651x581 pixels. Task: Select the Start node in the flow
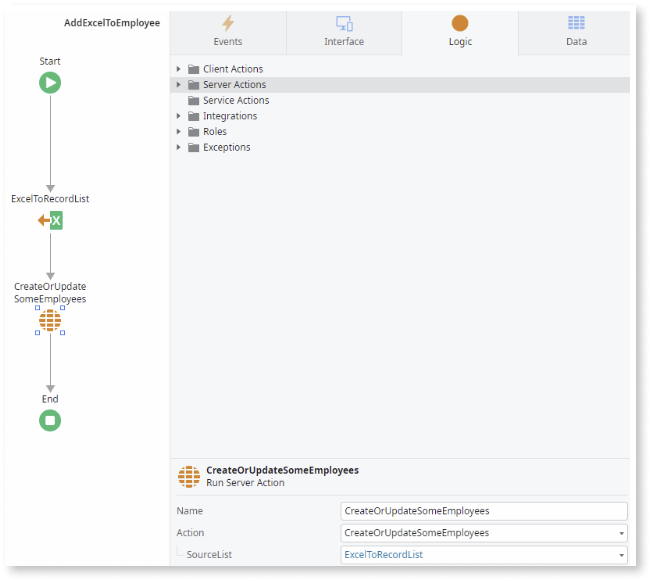click(x=50, y=83)
